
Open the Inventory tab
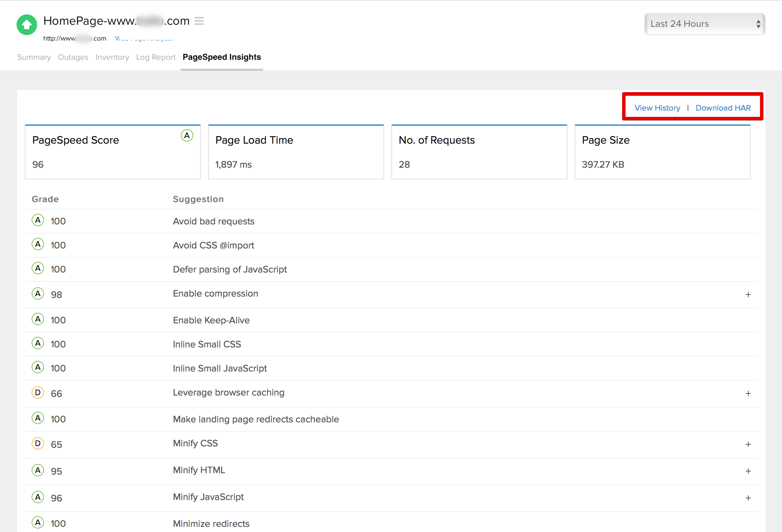(112, 57)
